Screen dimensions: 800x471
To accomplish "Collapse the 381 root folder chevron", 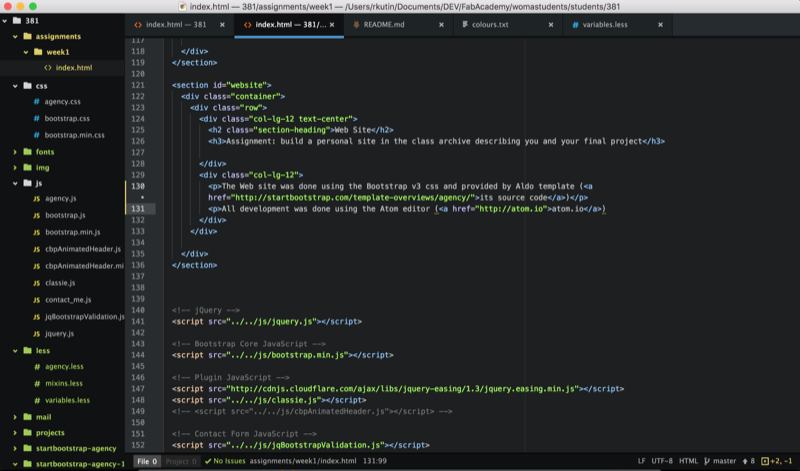I will click(x=5, y=21).
